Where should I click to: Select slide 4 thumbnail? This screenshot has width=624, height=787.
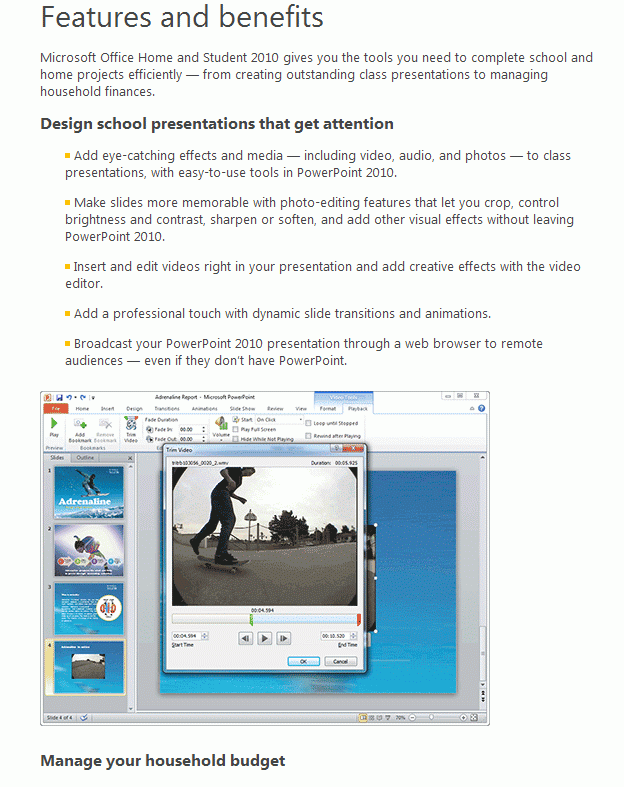tap(89, 667)
